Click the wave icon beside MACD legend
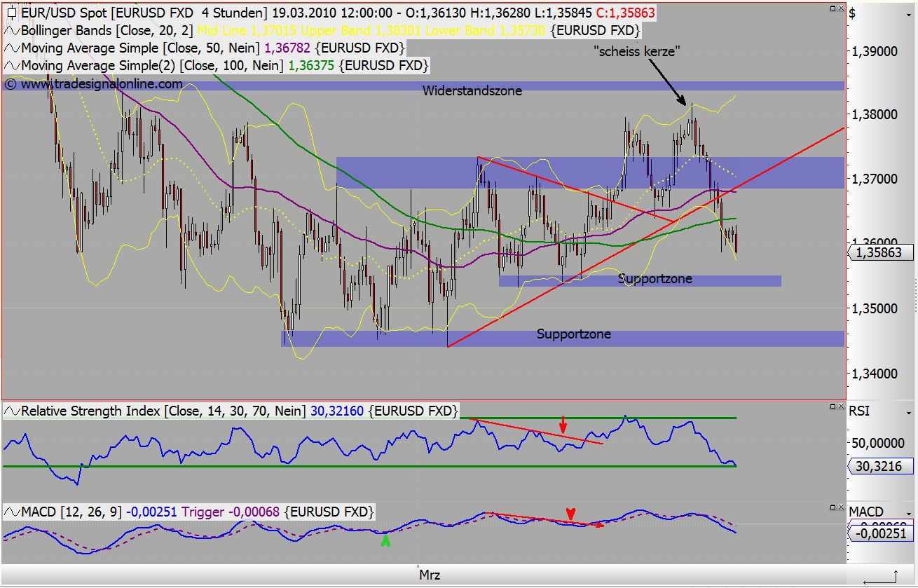The width and height of the screenshot is (918, 588). tap(11, 512)
